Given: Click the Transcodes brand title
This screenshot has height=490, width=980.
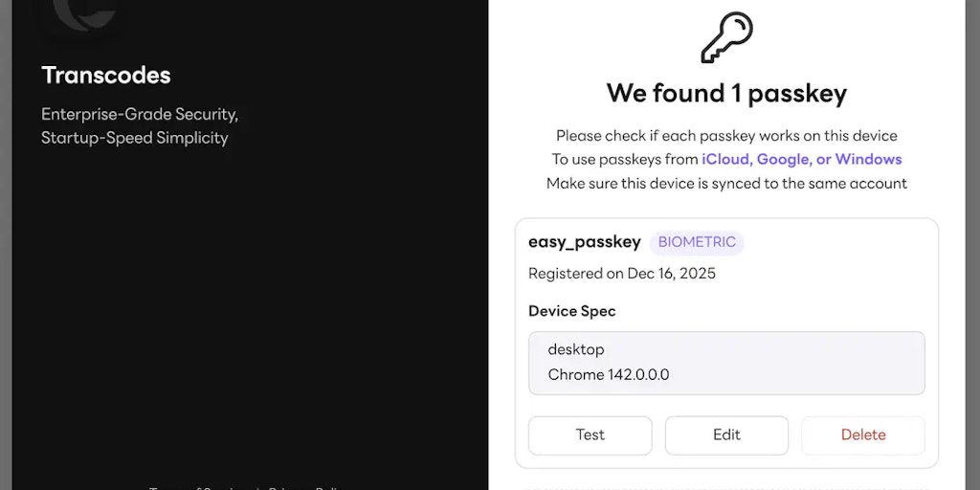Looking at the screenshot, I should [x=106, y=76].
